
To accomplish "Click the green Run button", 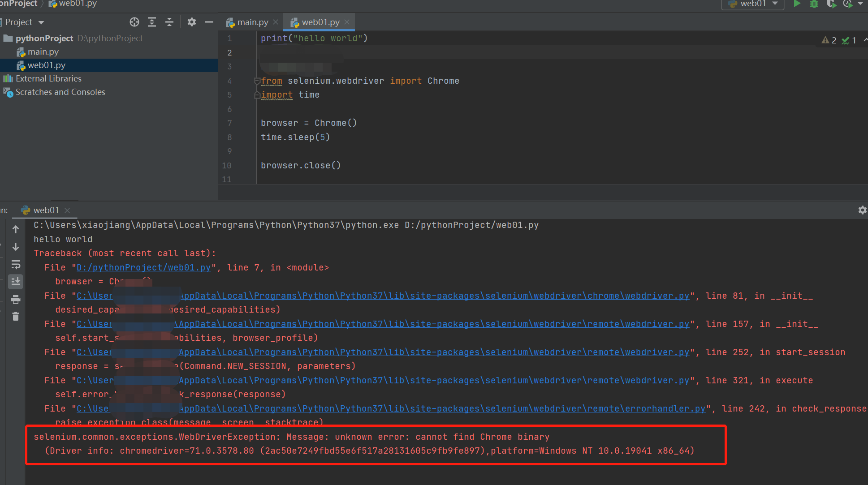I will coord(797,4).
